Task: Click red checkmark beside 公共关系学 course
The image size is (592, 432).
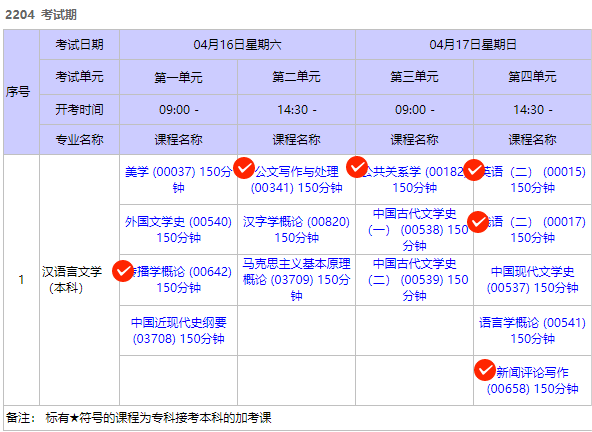Action: [x=357, y=167]
